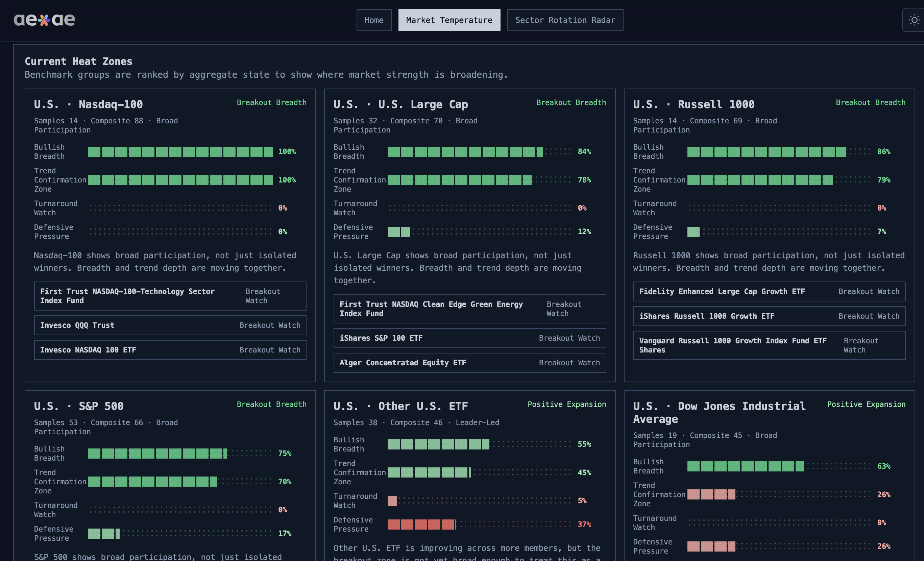This screenshot has height=561, width=924.
Task: Switch to Sector Rotation Radar tab
Action: tap(565, 20)
